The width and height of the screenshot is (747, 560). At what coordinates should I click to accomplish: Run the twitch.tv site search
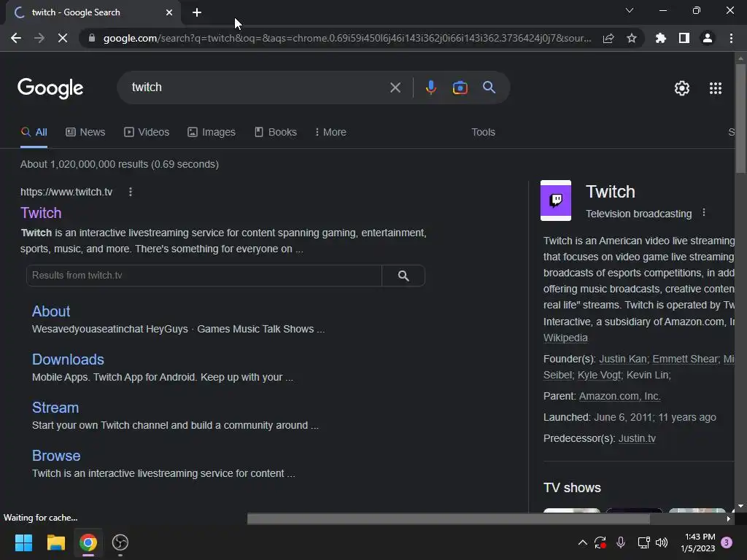point(403,275)
